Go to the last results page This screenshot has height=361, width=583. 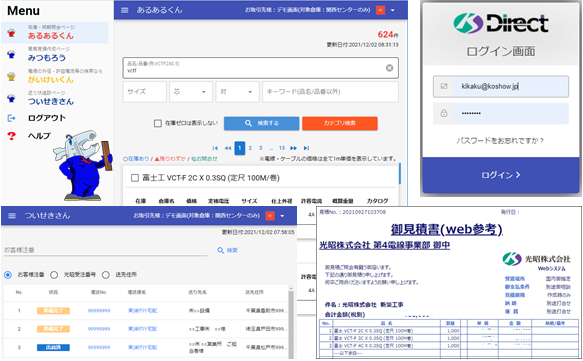click(x=306, y=148)
